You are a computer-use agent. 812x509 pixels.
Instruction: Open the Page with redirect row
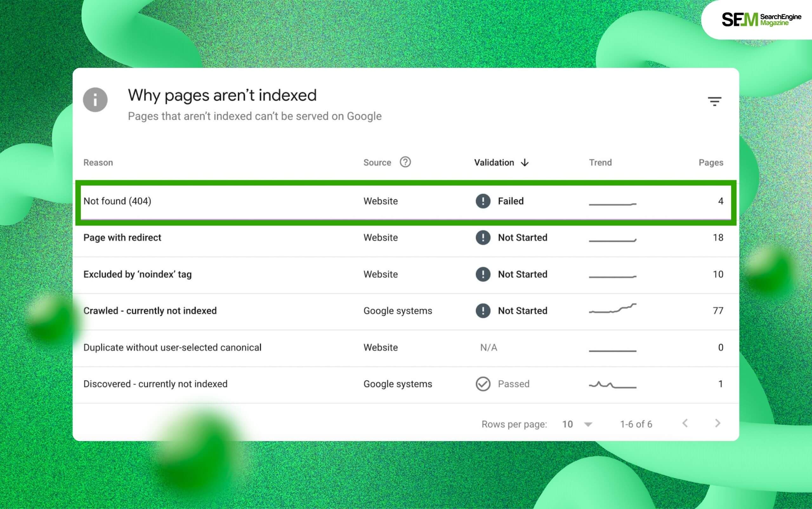pyautogui.click(x=406, y=238)
